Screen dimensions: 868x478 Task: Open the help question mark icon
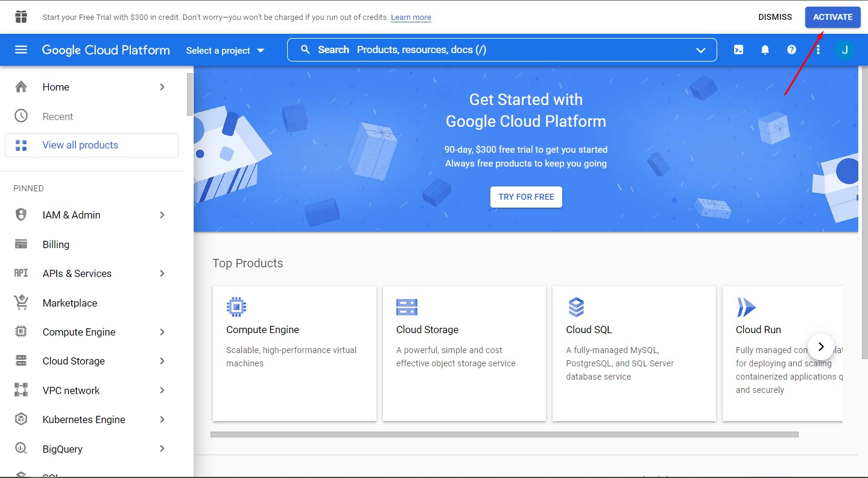[x=791, y=50]
